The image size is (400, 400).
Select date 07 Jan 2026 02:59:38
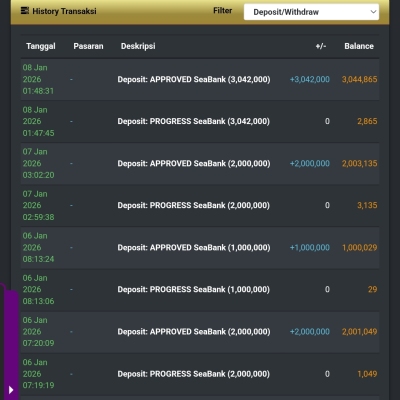(x=38, y=205)
